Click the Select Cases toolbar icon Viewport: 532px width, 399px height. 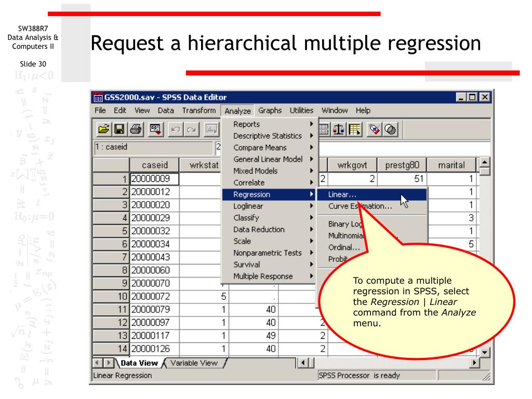(x=354, y=129)
